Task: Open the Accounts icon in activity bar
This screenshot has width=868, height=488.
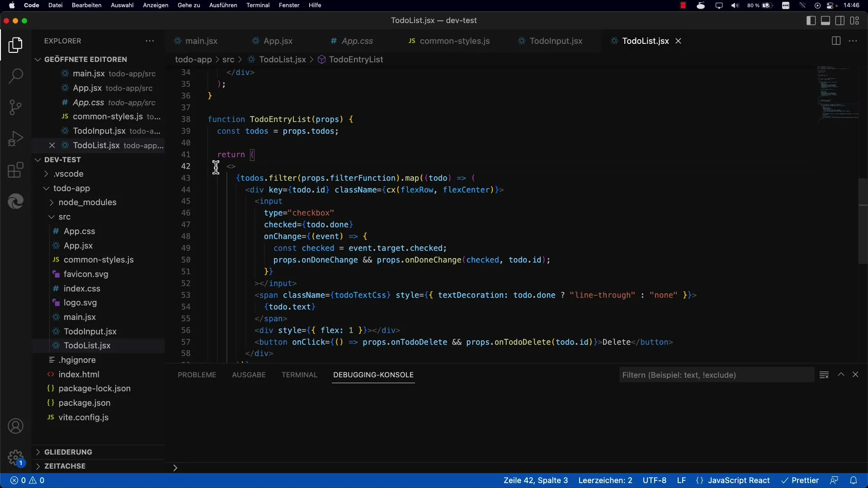Action: (x=15, y=426)
